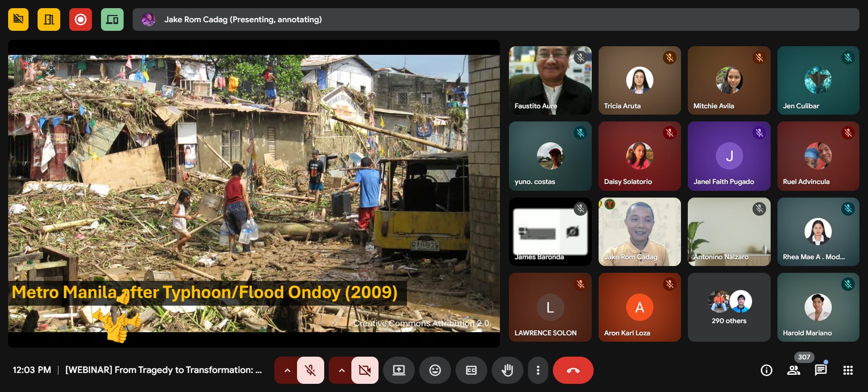Open the activities grid icon
Image resolution: width=868 pixels, height=392 pixels.
coord(848,370)
